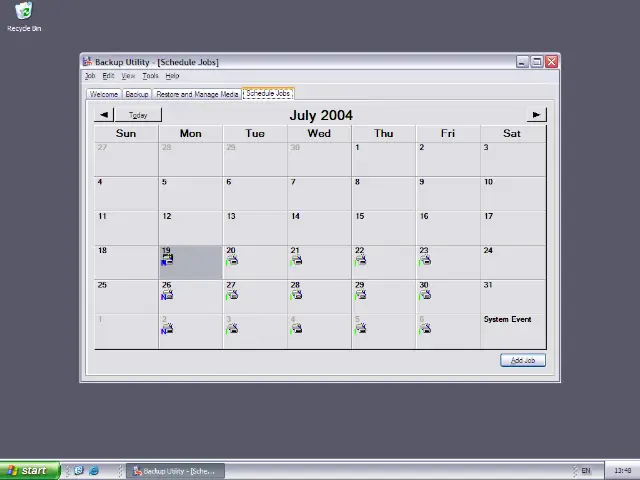
Task: Open the View menu
Action: [128, 76]
